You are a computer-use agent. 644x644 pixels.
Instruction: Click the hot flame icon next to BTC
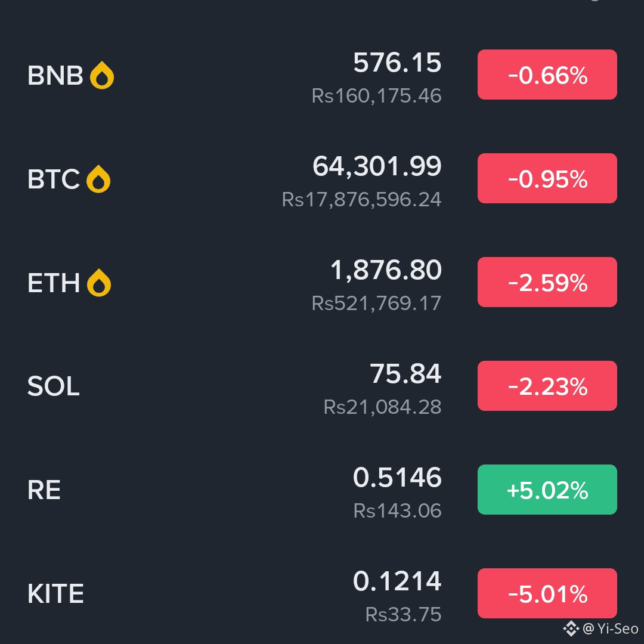[x=98, y=179]
